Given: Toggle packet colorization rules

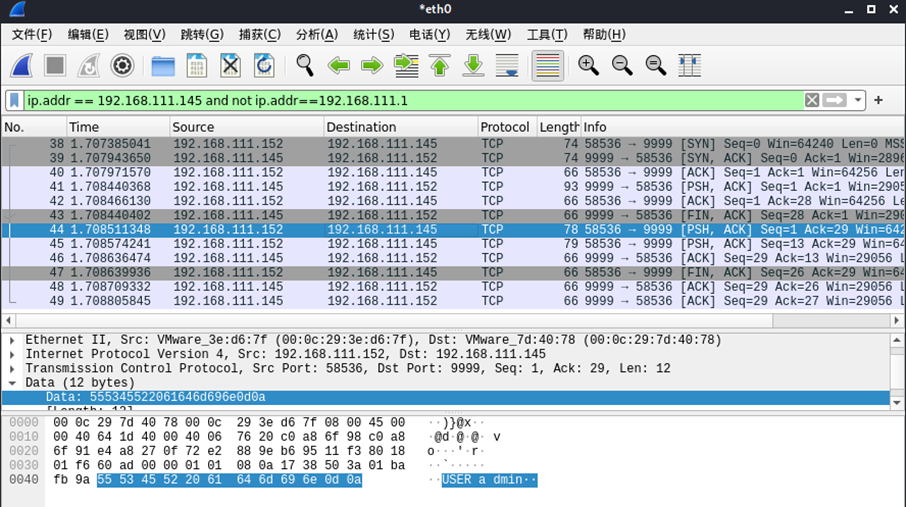Looking at the screenshot, I should click(x=547, y=65).
